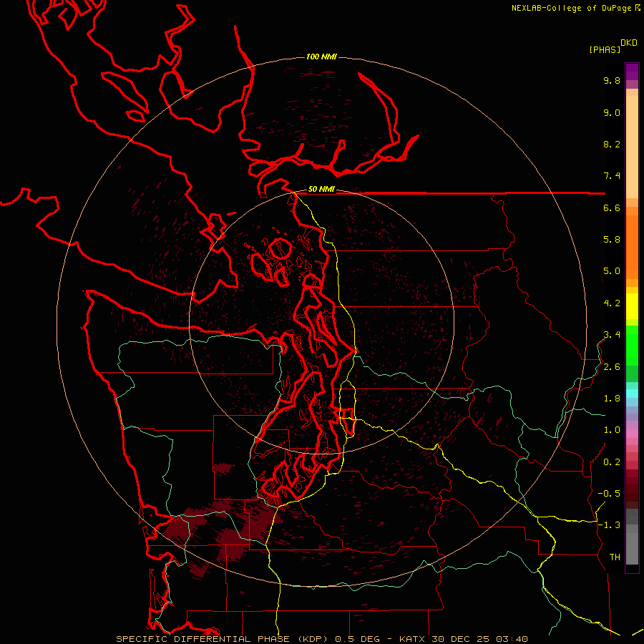
Task: Click the [PHAS] units label
Action: tap(605, 49)
